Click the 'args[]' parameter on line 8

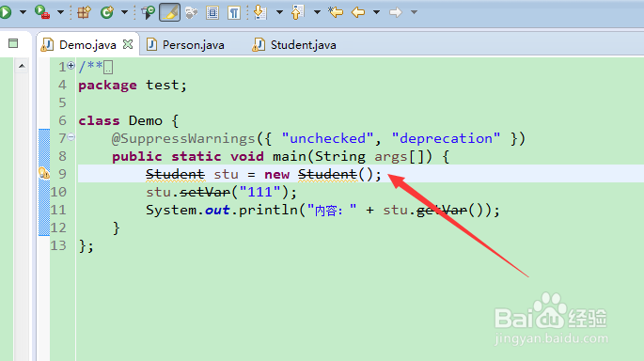point(402,157)
